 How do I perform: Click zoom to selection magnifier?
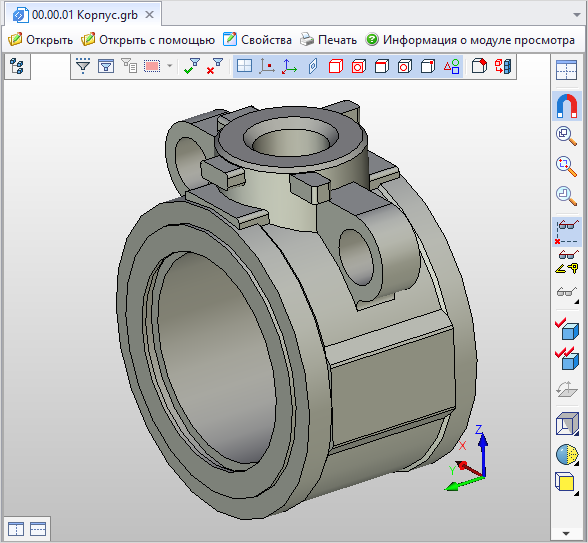tap(566, 166)
